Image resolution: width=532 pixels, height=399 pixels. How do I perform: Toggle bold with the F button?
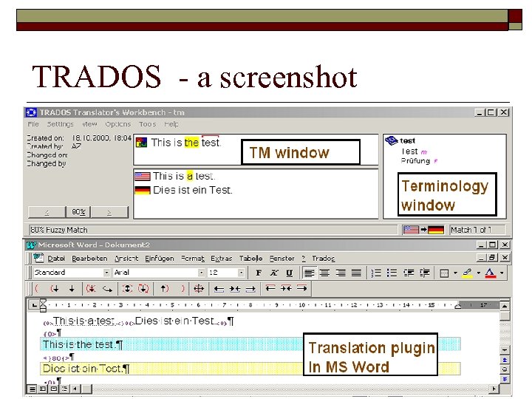click(x=259, y=273)
